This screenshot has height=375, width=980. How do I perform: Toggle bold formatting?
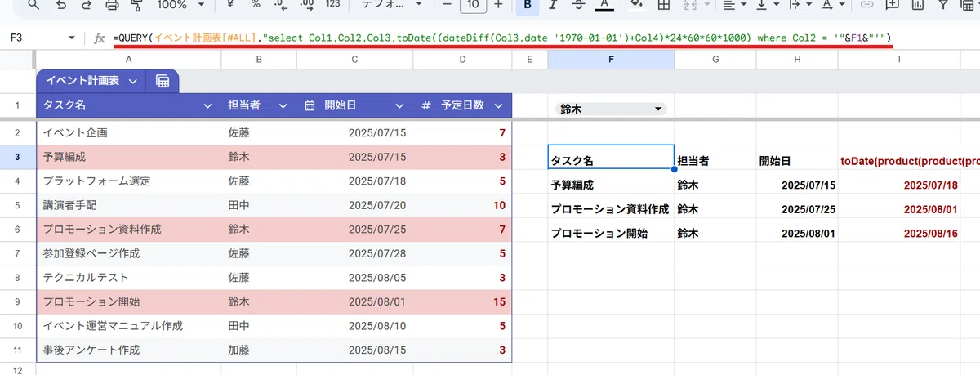coord(528,4)
